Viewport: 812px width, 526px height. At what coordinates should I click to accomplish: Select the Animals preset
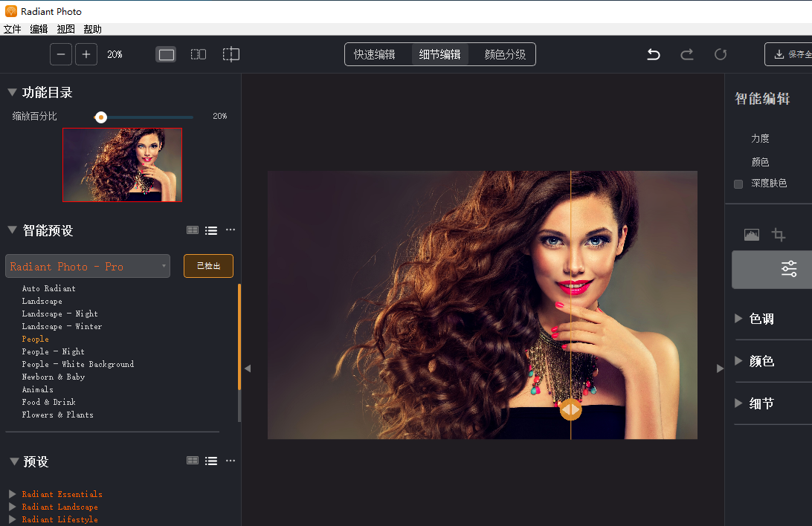[37, 389]
